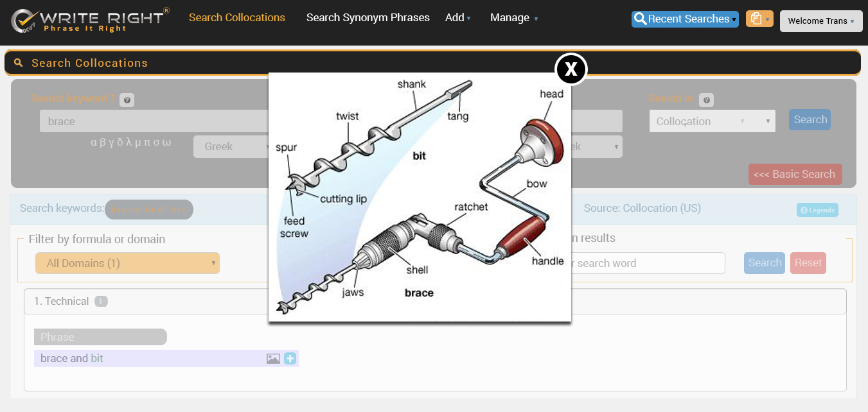Expand the Recent Searches dropdown
Viewport: 868px width, 412px height.
pos(684,19)
